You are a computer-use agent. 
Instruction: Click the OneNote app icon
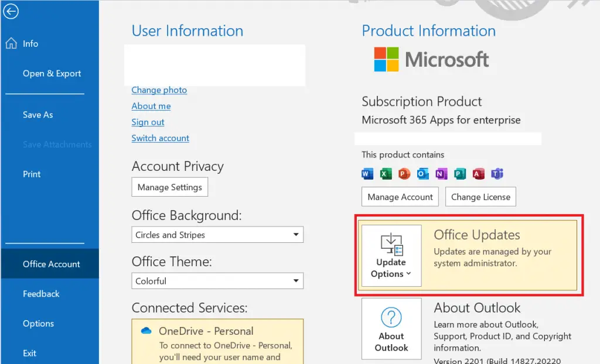pyautogui.click(x=441, y=174)
